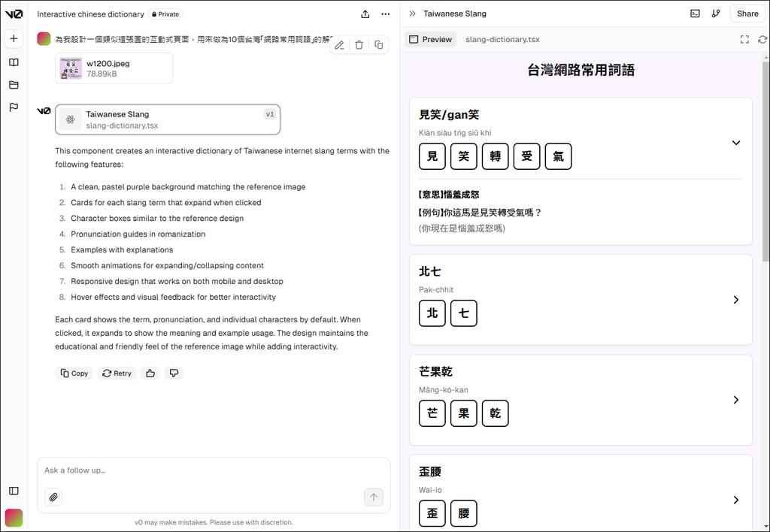This screenshot has height=532, width=770.
Task: Click the 乾 character box
Action: tap(495, 413)
